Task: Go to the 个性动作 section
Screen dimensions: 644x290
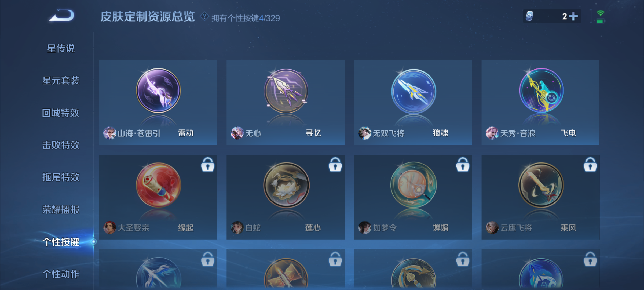Action: (x=61, y=274)
